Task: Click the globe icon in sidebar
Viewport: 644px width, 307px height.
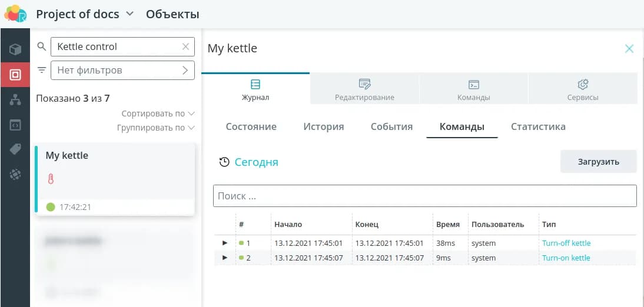Action: point(15,174)
